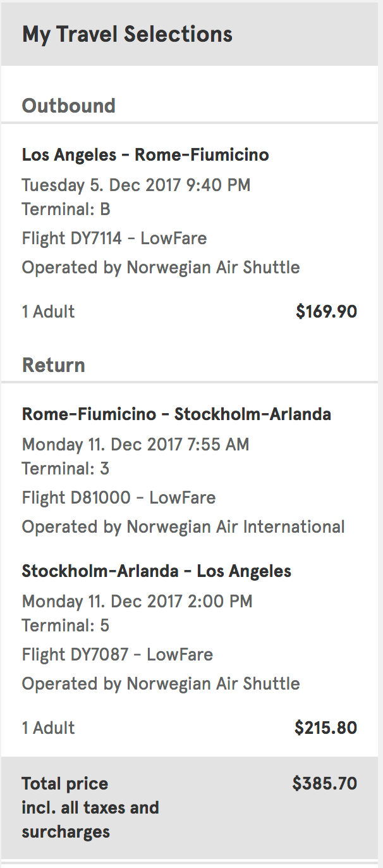Screen dimensions: 383x868
Task: Click the My Travel Selections header
Action: pos(127,34)
